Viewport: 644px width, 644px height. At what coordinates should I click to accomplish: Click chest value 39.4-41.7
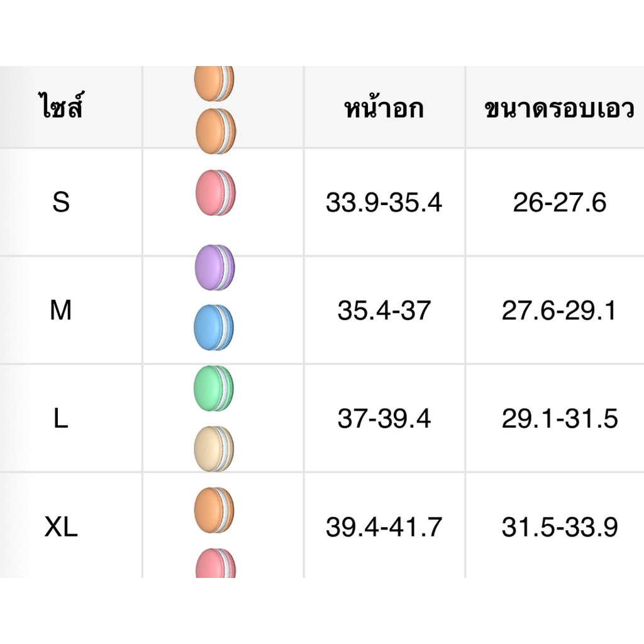[384, 527]
